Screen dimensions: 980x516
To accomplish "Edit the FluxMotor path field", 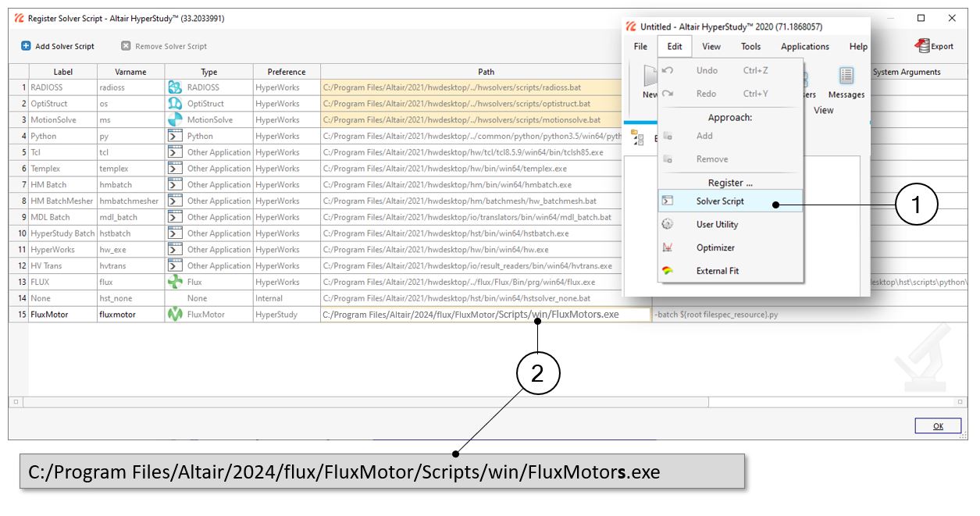I will (x=485, y=315).
